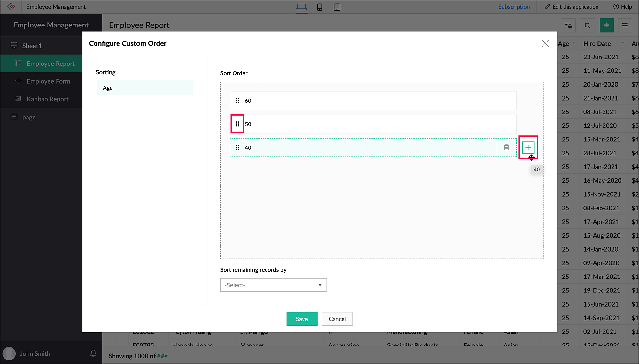The image size is (639, 364).
Task: Open the notification bell icon
Action: click(93, 353)
